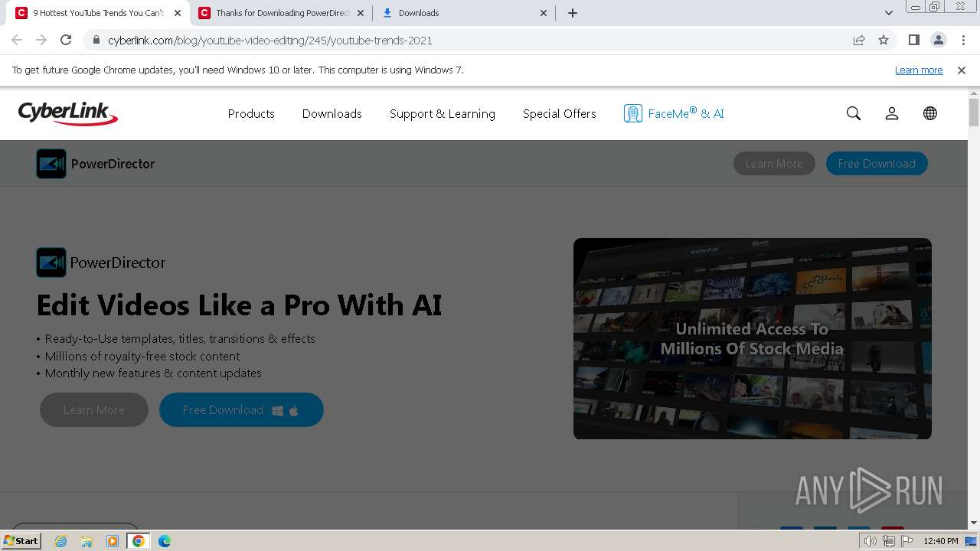Reload the current page

(66, 41)
